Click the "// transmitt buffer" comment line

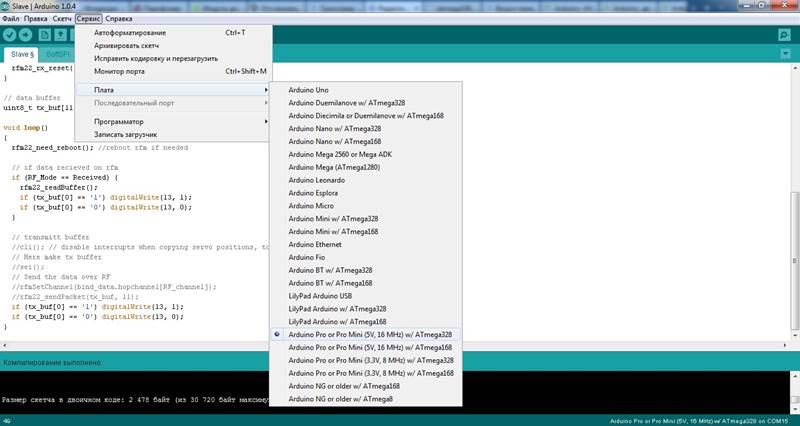pos(50,237)
